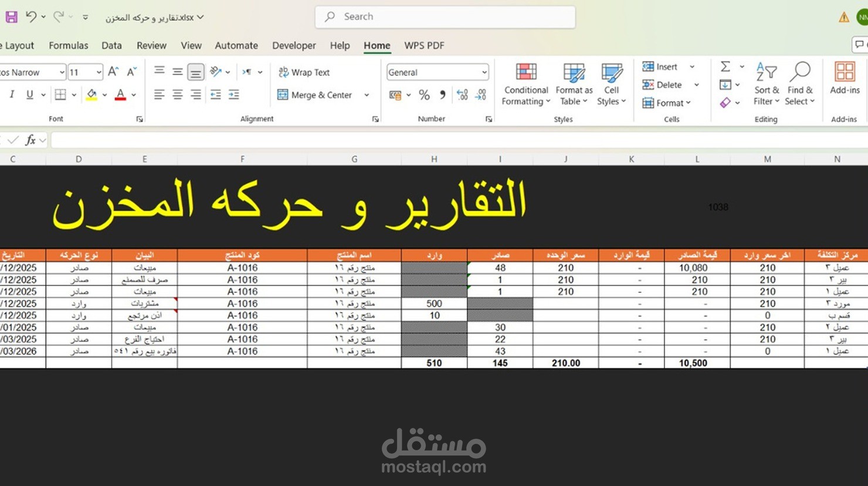The image size is (868, 486).
Task: Click the decrease decimal icon
Action: tap(481, 95)
